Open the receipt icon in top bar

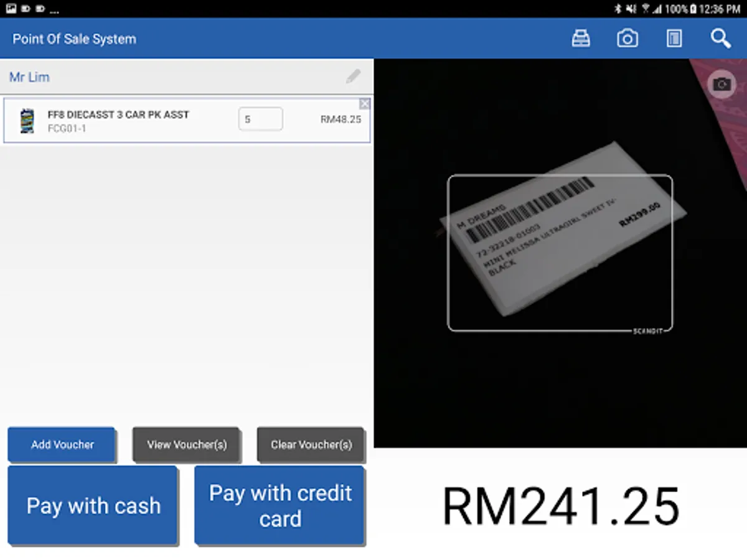click(x=674, y=39)
